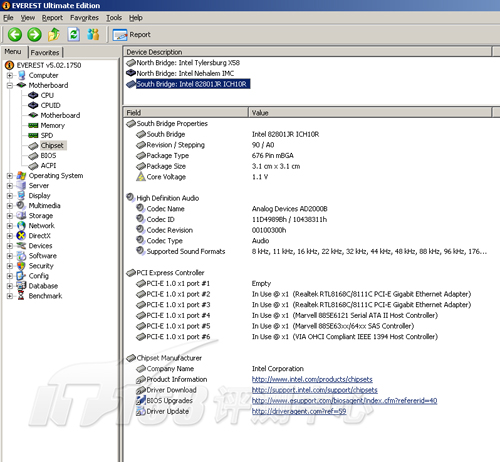Screen dimensions: 500x462
Task: Click the Security shield icon in the tree
Action: tap(21, 266)
